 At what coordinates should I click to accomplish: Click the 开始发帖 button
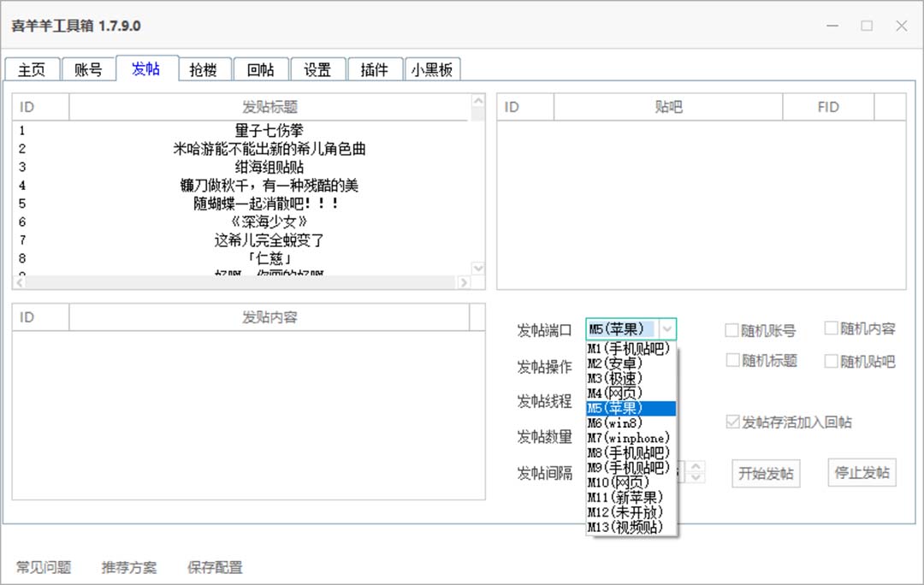click(765, 473)
